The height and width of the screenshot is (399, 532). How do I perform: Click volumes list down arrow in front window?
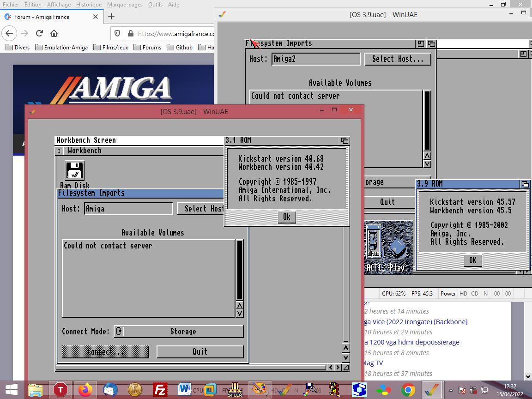pos(240,314)
